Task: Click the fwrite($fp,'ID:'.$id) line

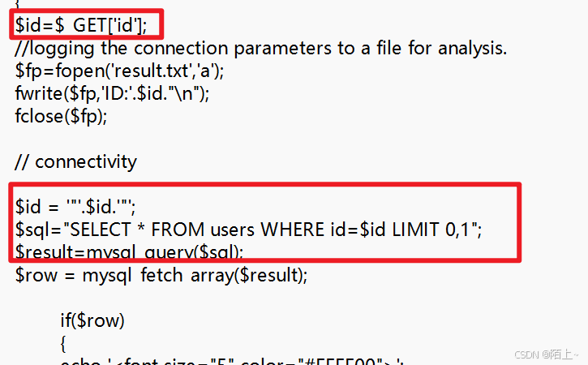Action: point(112,93)
